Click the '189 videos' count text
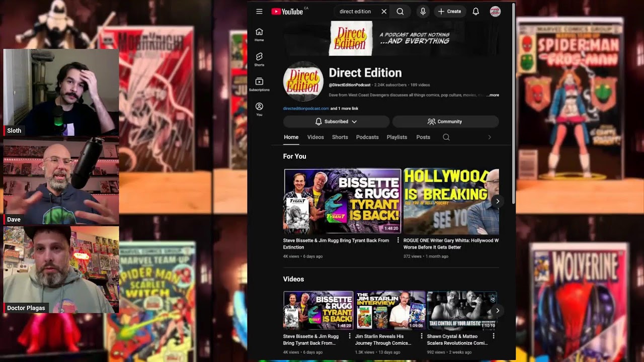Screen dimensions: 644x362 click(x=420, y=85)
